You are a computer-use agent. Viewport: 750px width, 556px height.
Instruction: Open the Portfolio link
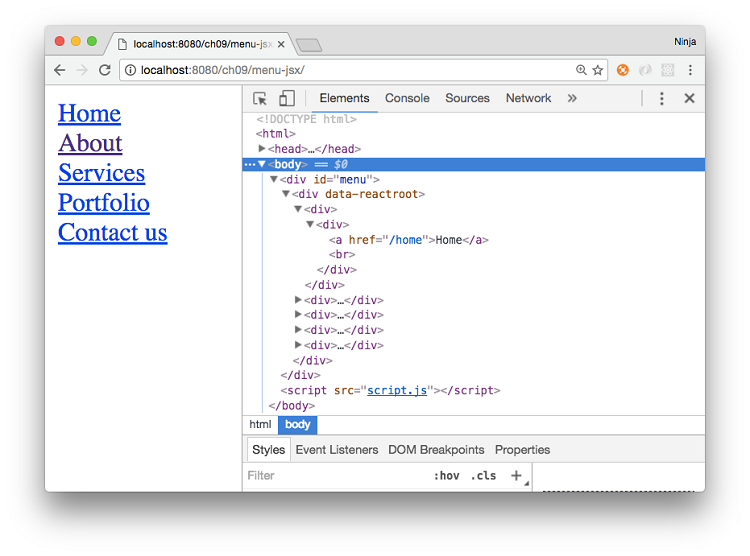(x=104, y=202)
